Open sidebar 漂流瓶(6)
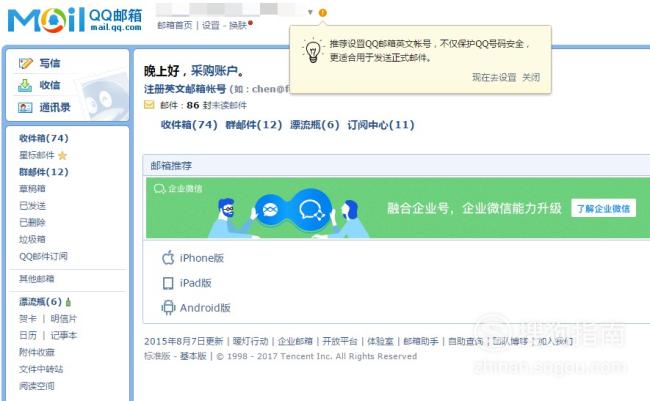This screenshot has width=650, height=401. pyautogui.click(x=40, y=301)
